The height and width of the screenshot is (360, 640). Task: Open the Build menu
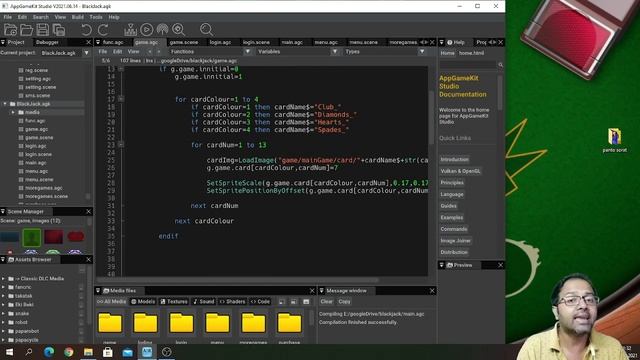pos(78,17)
